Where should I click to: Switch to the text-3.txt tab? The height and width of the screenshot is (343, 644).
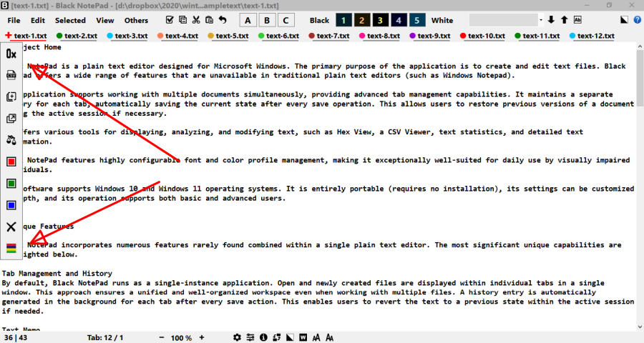point(127,36)
